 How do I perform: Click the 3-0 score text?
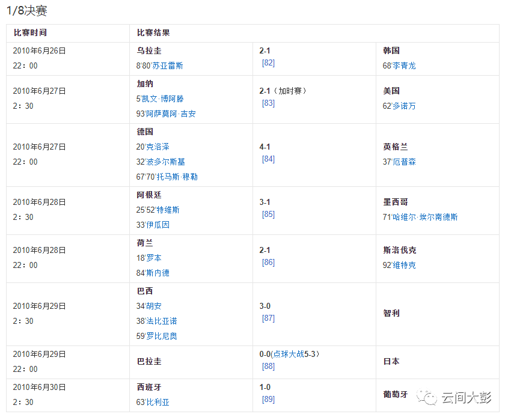(x=265, y=306)
